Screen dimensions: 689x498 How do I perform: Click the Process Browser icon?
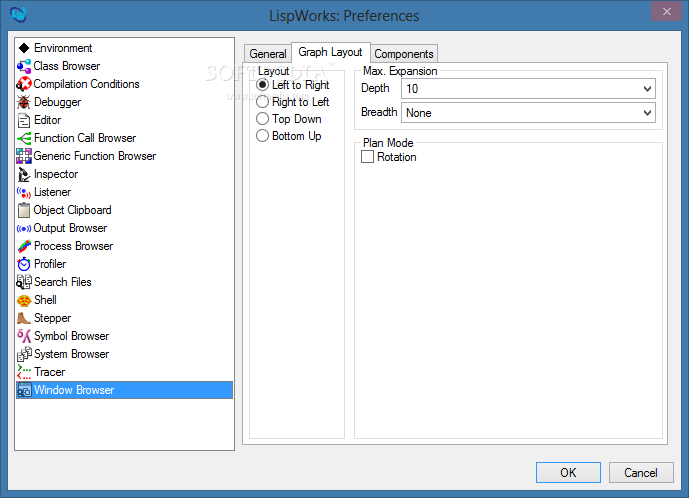click(x=24, y=246)
